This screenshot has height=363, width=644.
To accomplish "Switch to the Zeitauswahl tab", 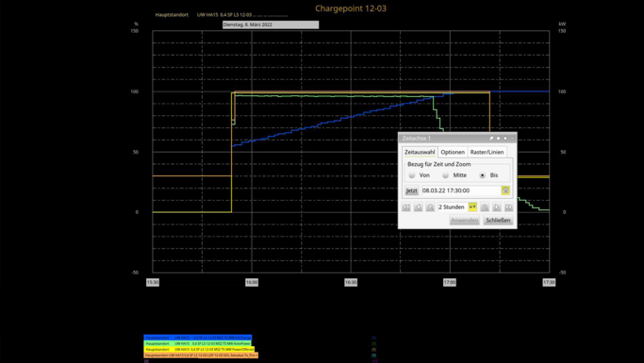I will point(420,152).
